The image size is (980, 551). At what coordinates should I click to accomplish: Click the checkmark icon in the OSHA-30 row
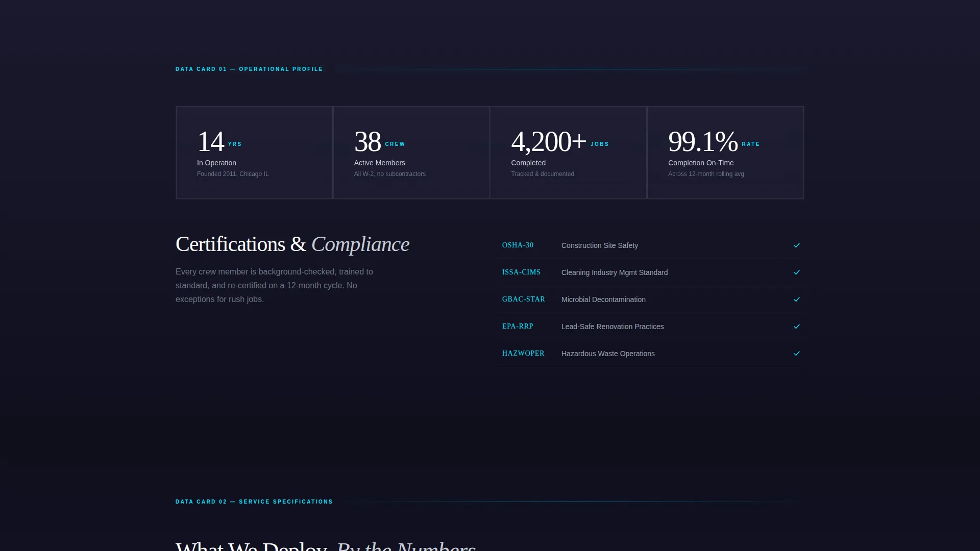click(x=796, y=245)
